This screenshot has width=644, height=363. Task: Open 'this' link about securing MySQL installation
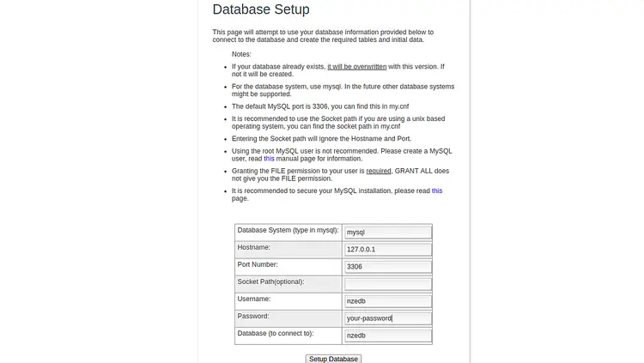click(437, 191)
